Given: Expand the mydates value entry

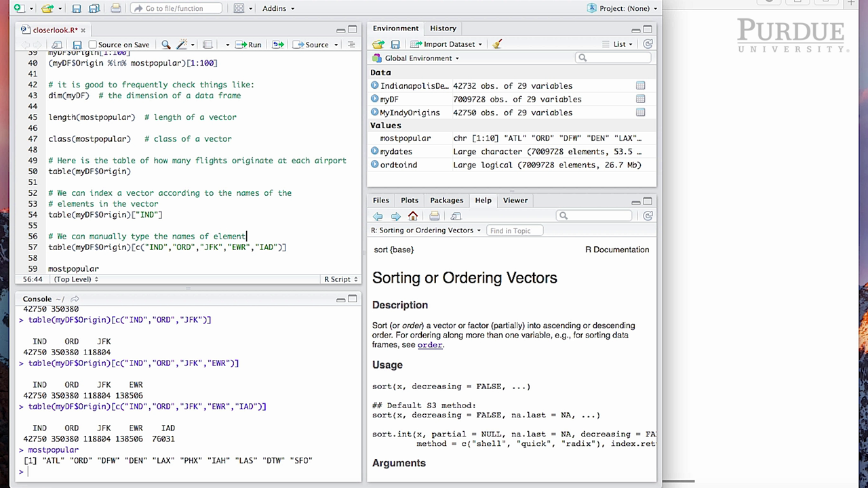Looking at the screenshot, I should tap(374, 151).
